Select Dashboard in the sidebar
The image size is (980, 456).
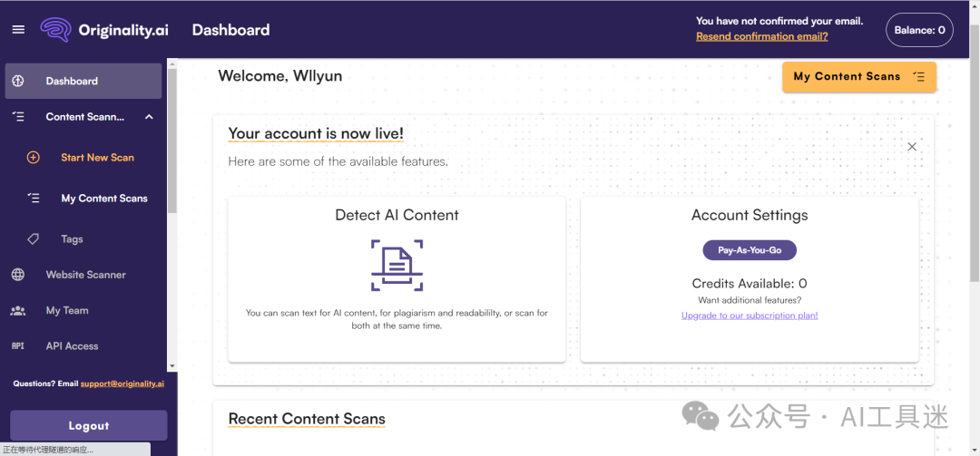coord(83,81)
